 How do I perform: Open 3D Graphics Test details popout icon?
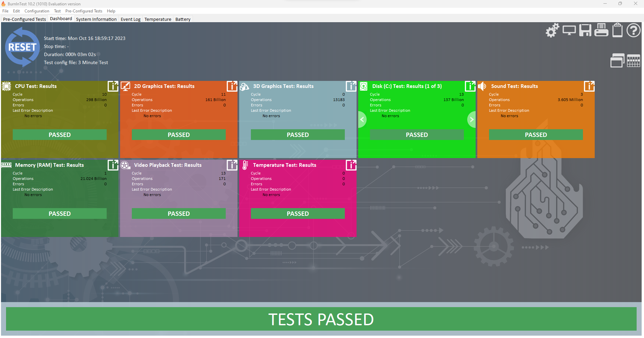[x=351, y=86]
